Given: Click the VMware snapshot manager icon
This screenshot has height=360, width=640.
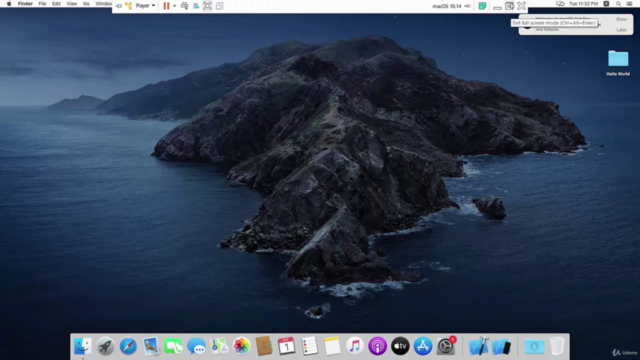Looking at the screenshot, I should [196, 6].
